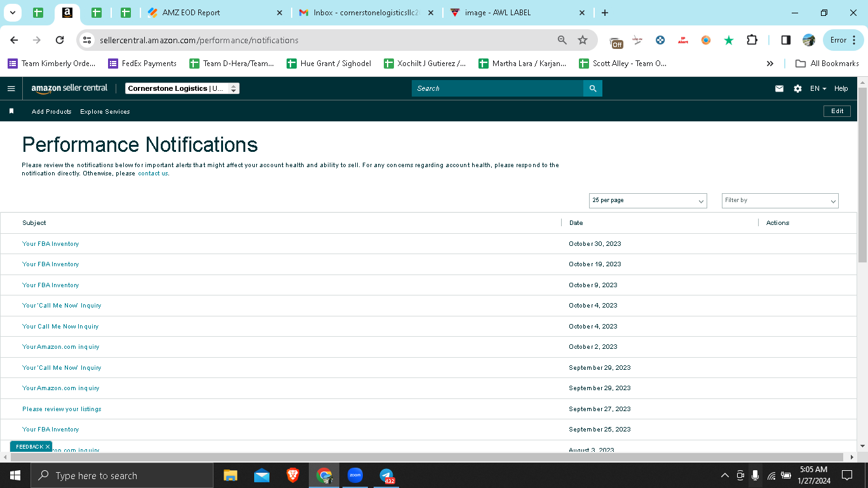868x488 pixels.
Task: Bookmark this page with the star icon
Action: click(x=583, y=40)
